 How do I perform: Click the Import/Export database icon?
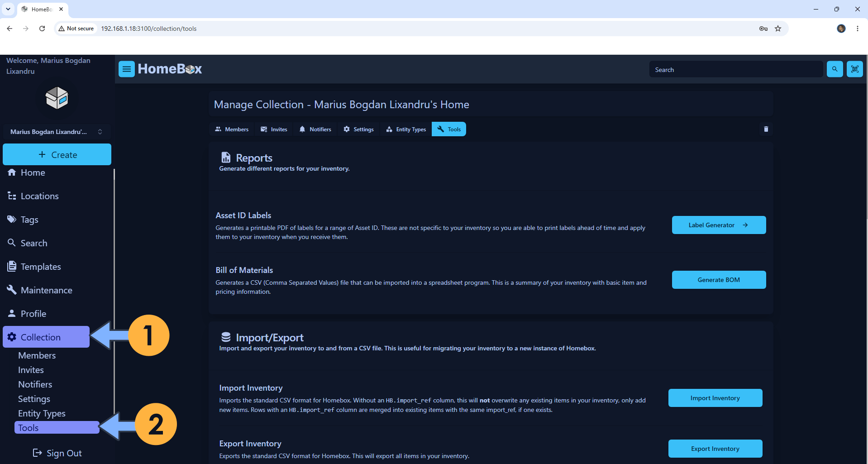pos(226,337)
